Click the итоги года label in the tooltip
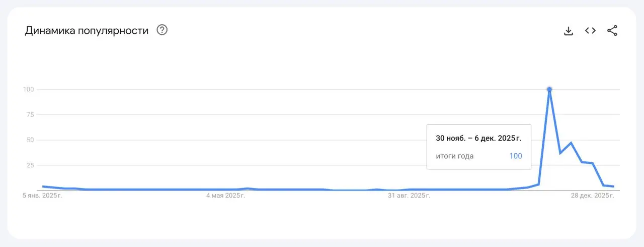The image size is (644, 247). point(455,156)
